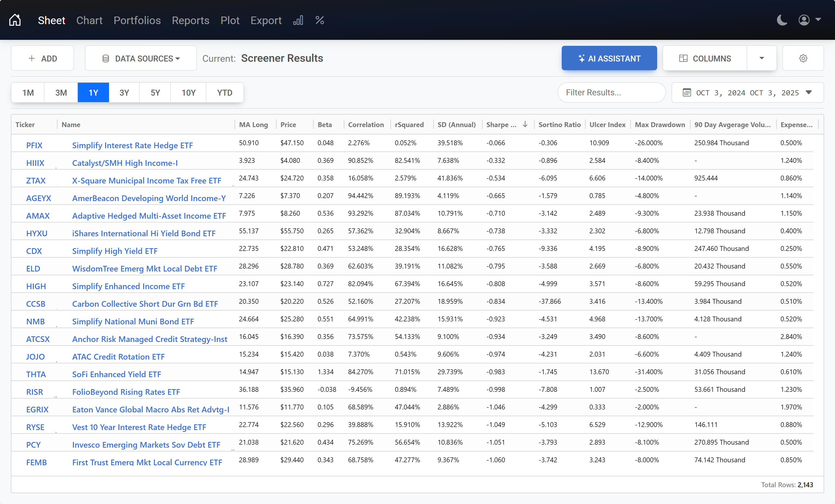Toggle dark mode with the moon icon
This screenshot has width=835, height=504.
pyautogui.click(x=782, y=20)
